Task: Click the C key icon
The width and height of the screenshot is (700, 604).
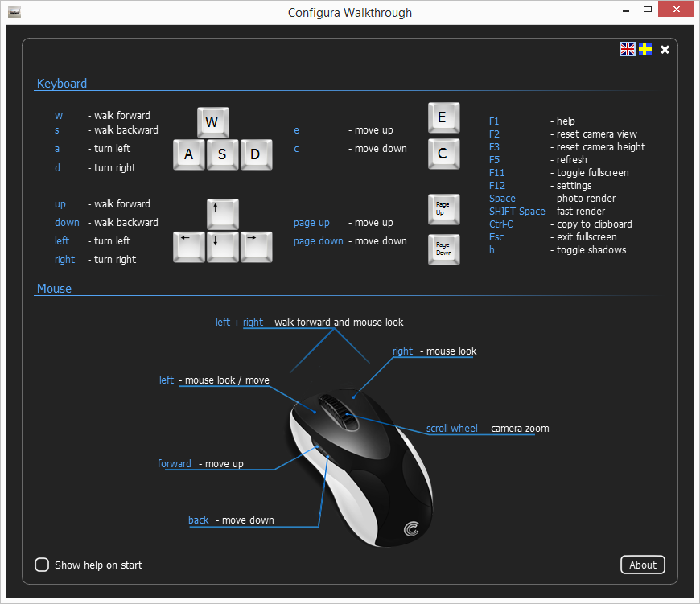Action: pyautogui.click(x=443, y=154)
